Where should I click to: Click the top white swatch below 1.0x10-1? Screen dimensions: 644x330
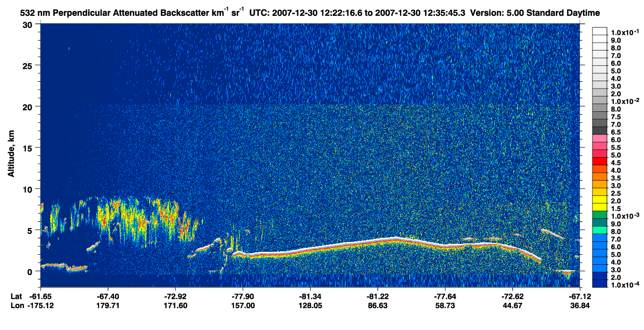click(x=599, y=30)
